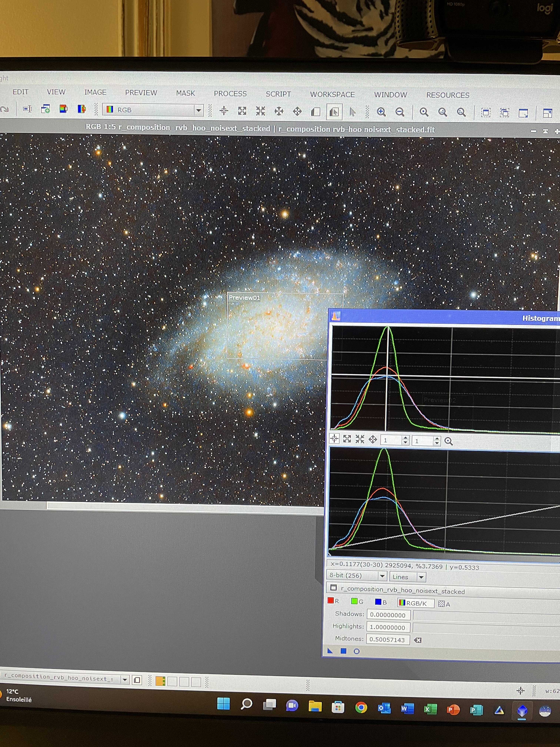Click histogram zoom magnifier next to the spinboxes
560x747 pixels.
[x=448, y=441]
